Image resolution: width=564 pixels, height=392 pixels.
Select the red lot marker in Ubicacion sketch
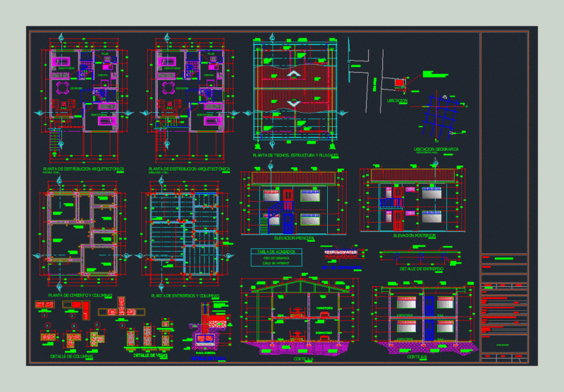point(399,82)
